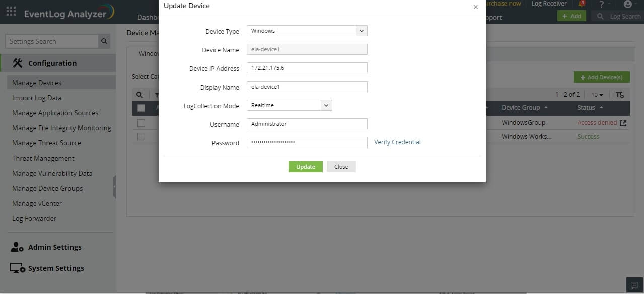The width and height of the screenshot is (644, 294).
Task: Click the Display Name field
Action: pyautogui.click(x=307, y=87)
